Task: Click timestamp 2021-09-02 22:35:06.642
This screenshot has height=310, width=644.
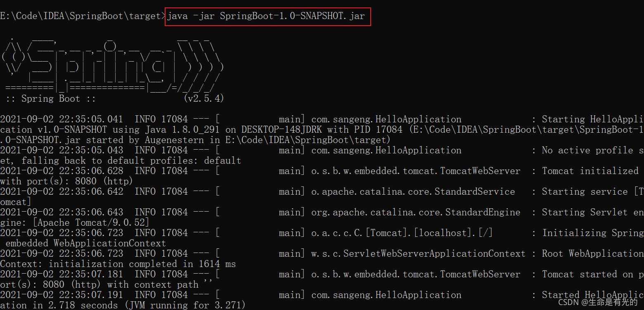Action: point(62,192)
